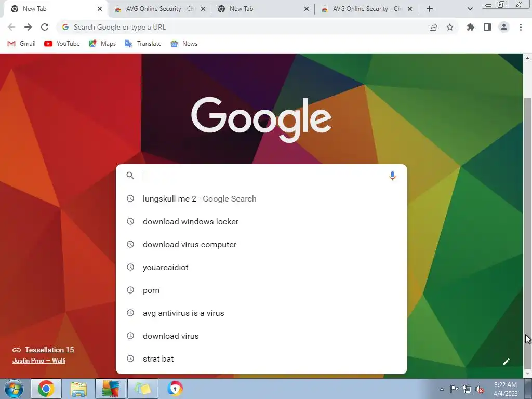The height and width of the screenshot is (399, 532).
Task: Open the Maps bookmark
Action: coord(102,44)
